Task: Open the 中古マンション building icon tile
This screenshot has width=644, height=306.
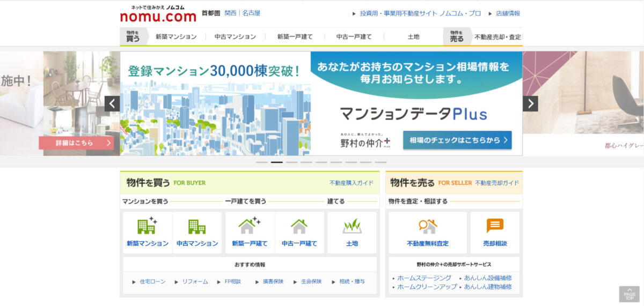Action: coord(197,232)
